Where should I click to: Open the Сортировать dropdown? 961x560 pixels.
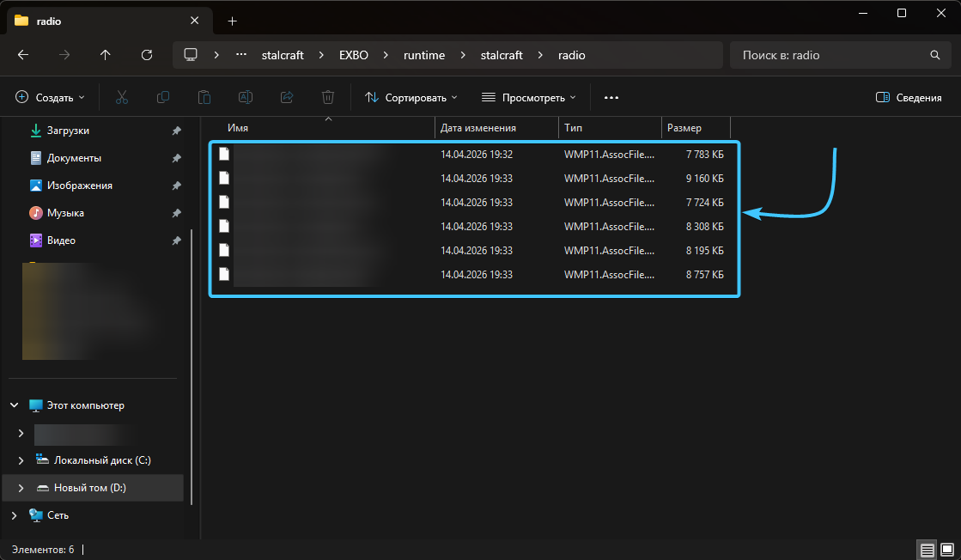click(411, 98)
